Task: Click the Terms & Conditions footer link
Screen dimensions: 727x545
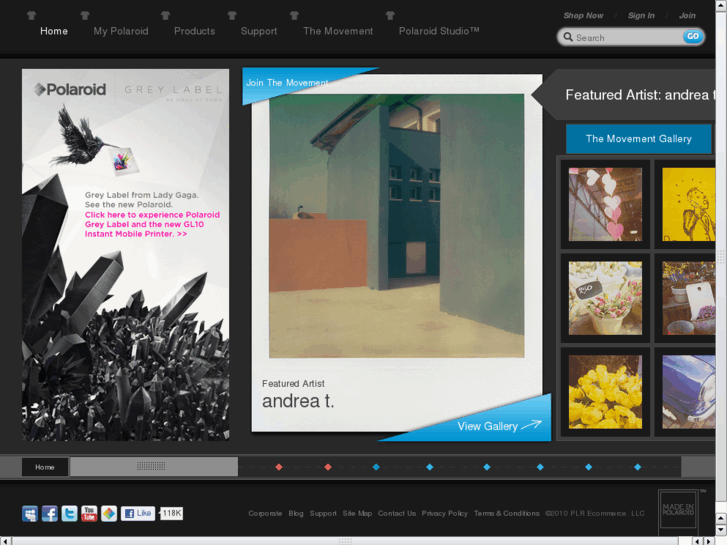Action: tap(507, 513)
